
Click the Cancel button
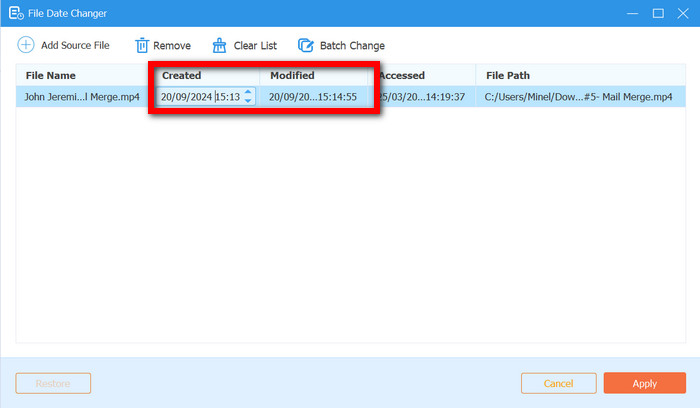558,383
